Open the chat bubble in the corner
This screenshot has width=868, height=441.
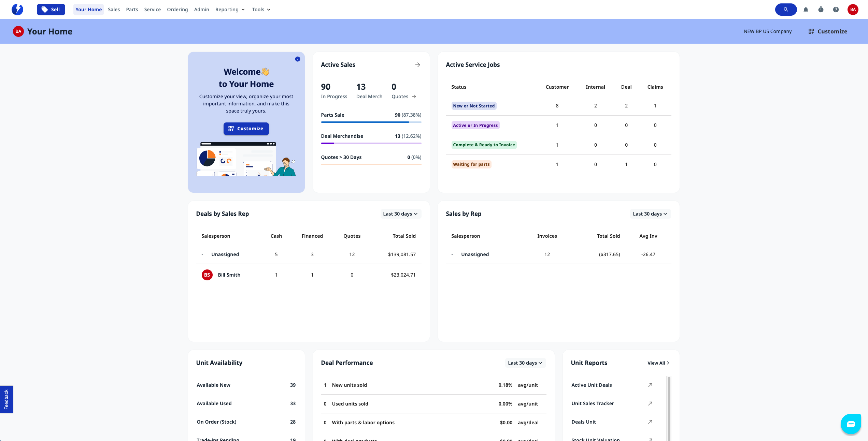coord(851,424)
